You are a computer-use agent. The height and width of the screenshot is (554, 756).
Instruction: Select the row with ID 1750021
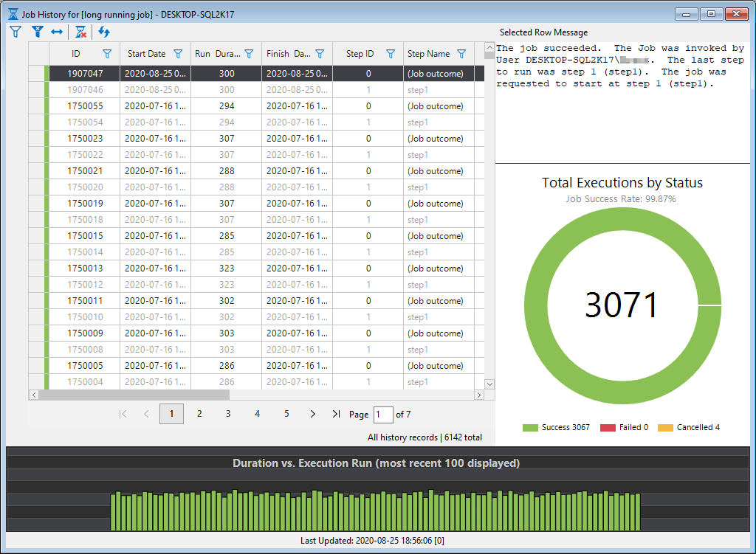256,171
